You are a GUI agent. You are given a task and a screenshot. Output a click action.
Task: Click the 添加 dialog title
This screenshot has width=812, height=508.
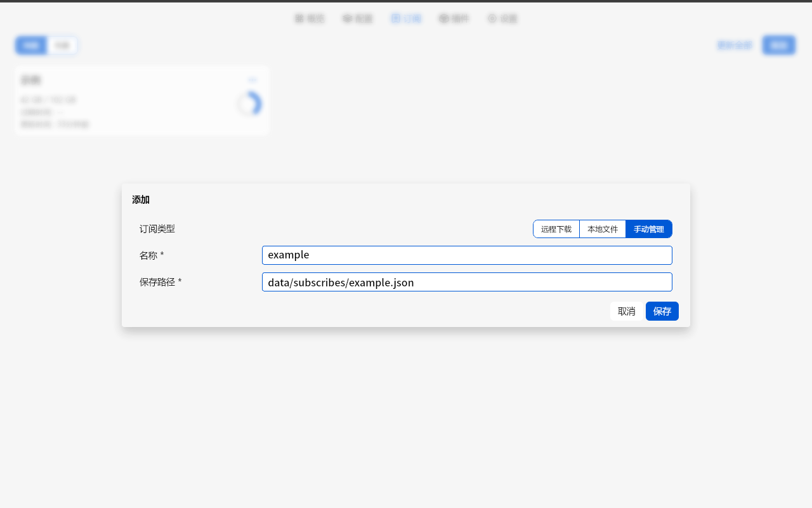[x=141, y=199]
